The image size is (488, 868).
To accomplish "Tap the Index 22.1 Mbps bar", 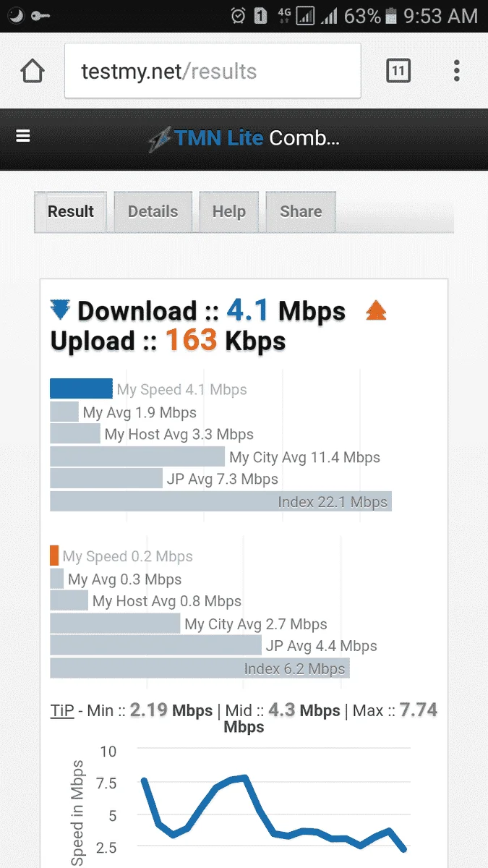I will (x=221, y=501).
